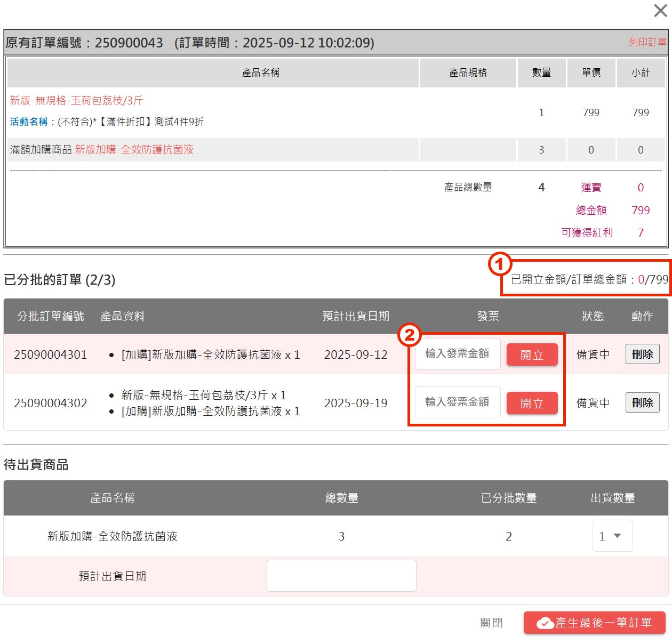Click the 預計出貨日期 date input field
The height and width of the screenshot is (637, 672).
341,576
